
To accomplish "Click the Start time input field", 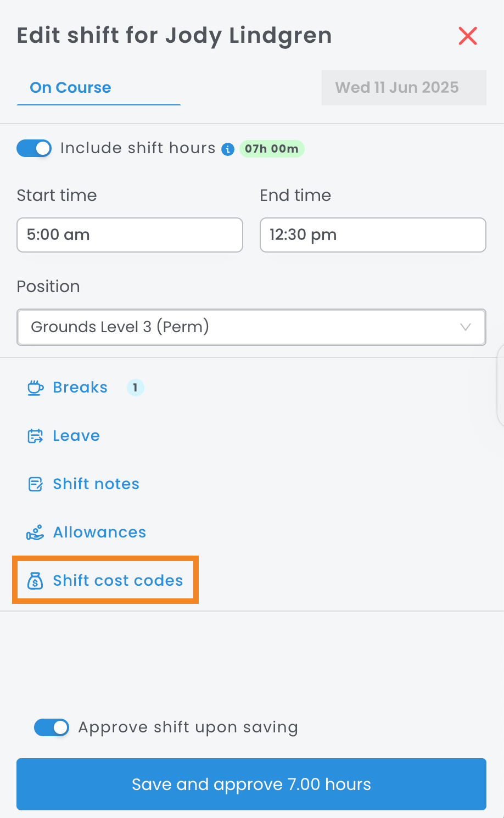I will pyautogui.click(x=130, y=235).
